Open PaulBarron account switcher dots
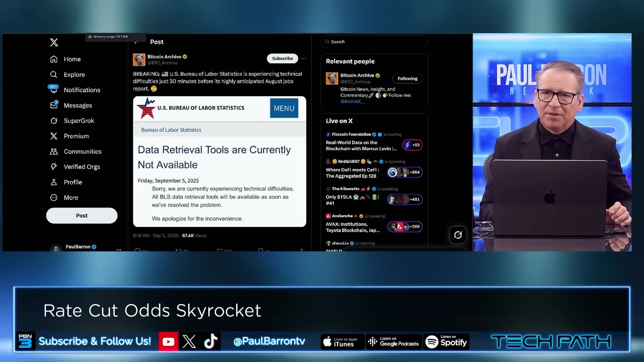The width and height of the screenshot is (644, 362). (119, 249)
